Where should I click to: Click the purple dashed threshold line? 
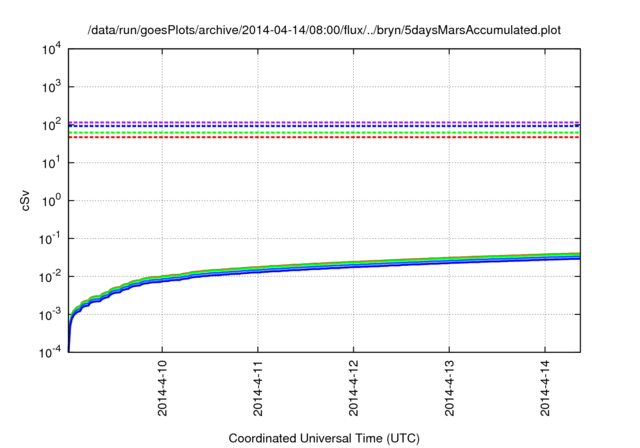point(324,122)
